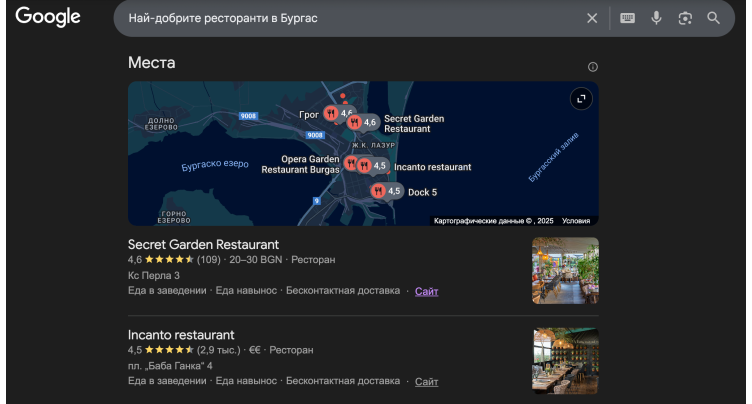This screenshot has width=752, height=404.
Task: Clear the search query with X icon
Action: 592,18
